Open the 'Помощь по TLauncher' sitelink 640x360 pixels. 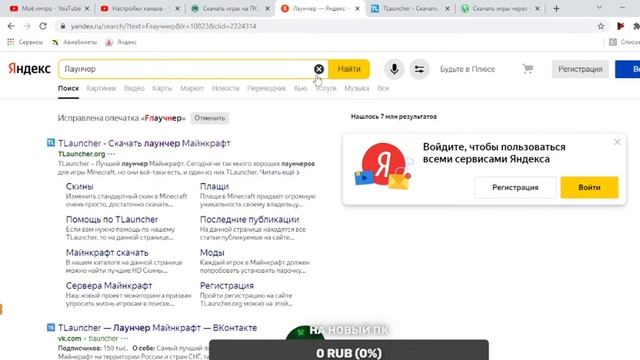pyautogui.click(x=112, y=219)
